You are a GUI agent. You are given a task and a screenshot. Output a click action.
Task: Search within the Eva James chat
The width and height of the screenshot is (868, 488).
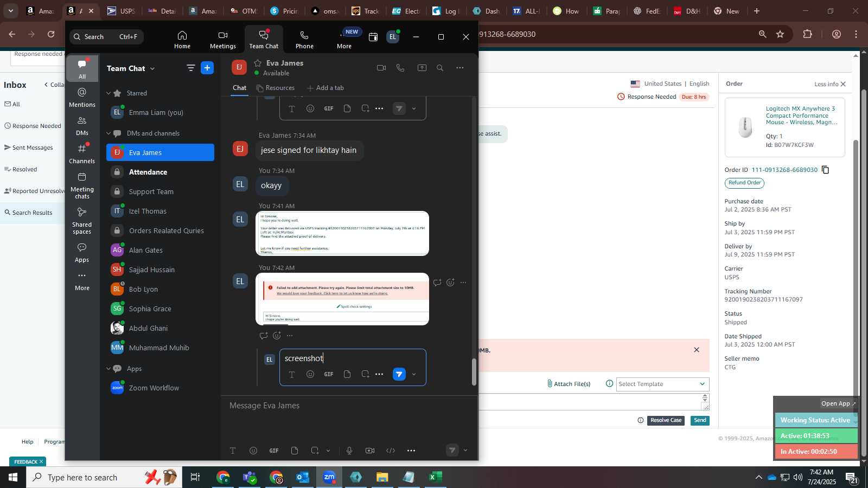pos(440,68)
